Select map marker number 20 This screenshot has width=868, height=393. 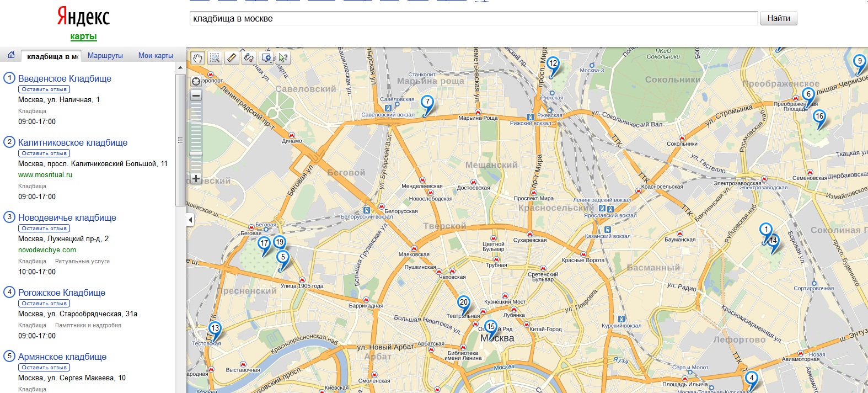(x=464, y=302)
